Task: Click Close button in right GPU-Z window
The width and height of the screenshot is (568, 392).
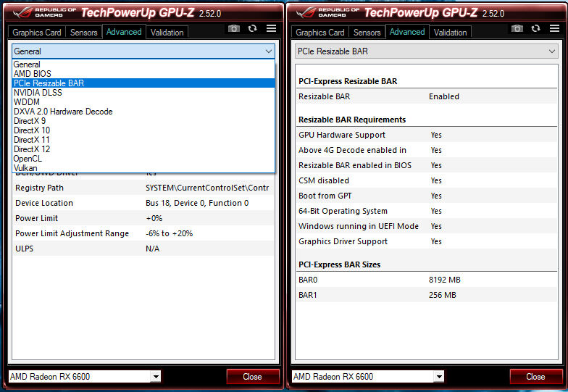Action: coord(536,377)
